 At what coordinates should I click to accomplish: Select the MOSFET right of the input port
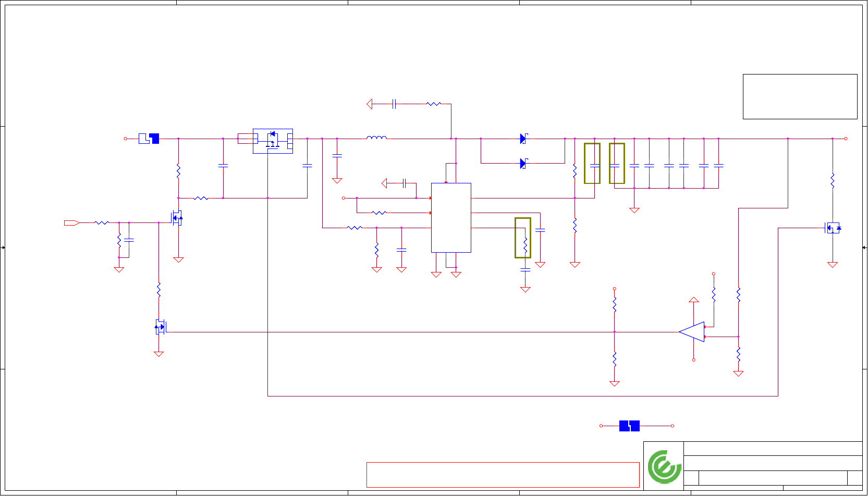pos(177,218)
